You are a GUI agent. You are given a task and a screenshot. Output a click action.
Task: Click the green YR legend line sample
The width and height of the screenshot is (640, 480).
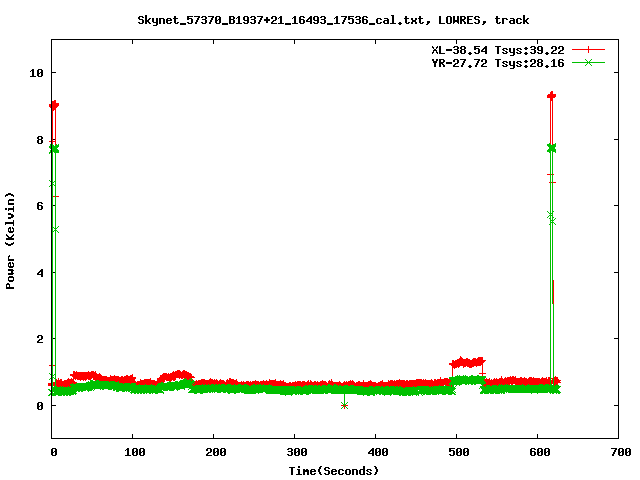point(588,62)
